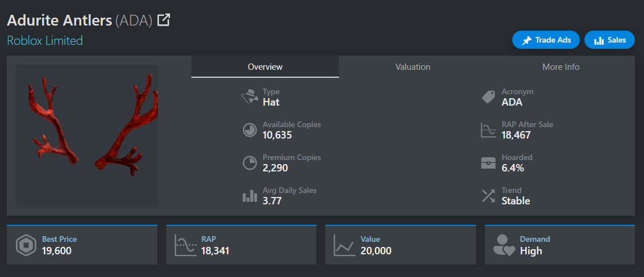Switch to the Valuation tab
Screen dimensions: 644x277
413,67
